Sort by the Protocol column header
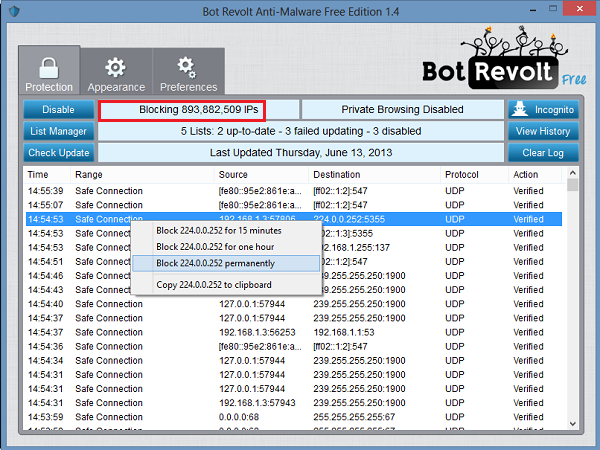 [x=474, y=175]
